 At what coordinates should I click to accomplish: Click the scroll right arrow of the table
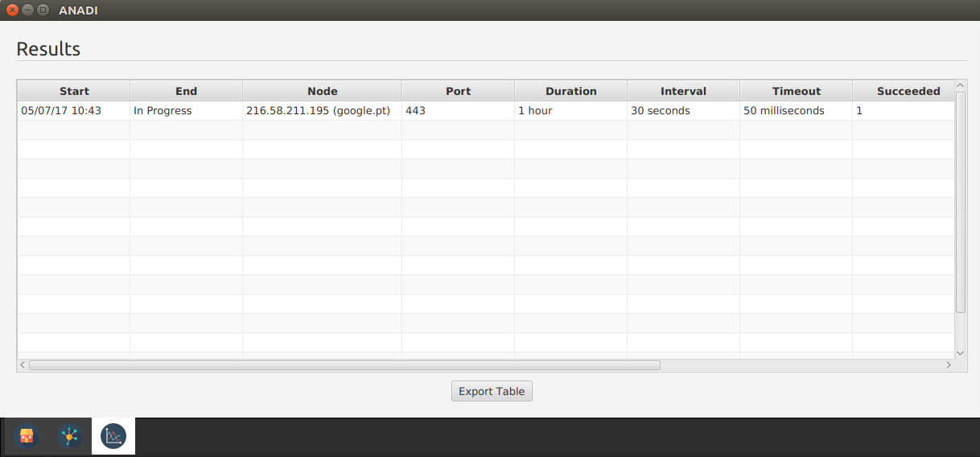pos(949,365)
